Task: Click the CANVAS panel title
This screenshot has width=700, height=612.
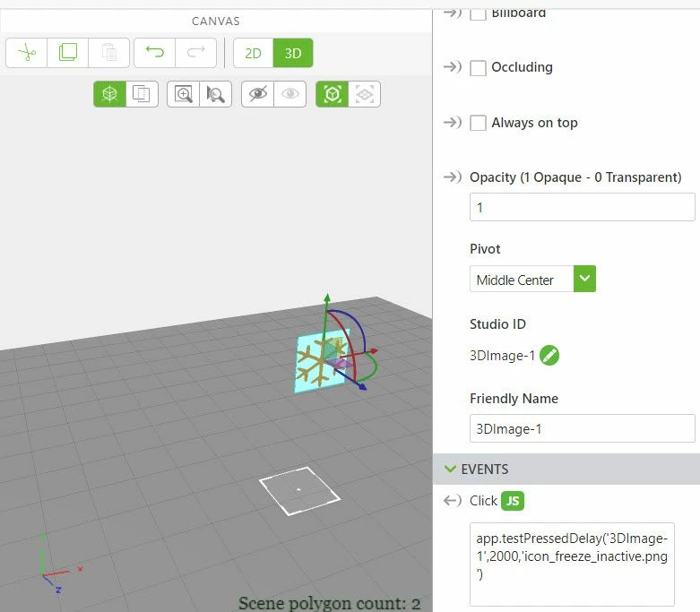Action: coord(216,21)
